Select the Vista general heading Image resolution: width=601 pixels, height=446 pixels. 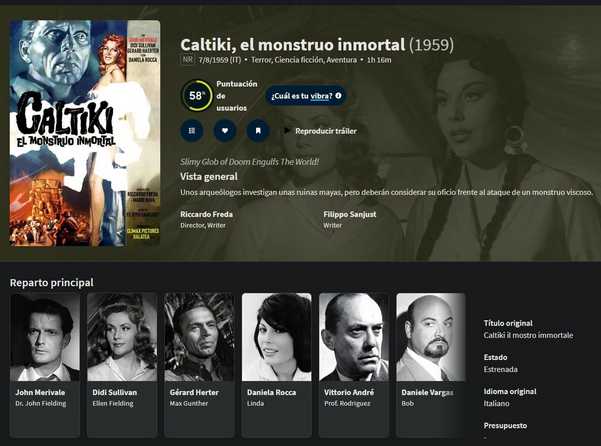[209, 177]
